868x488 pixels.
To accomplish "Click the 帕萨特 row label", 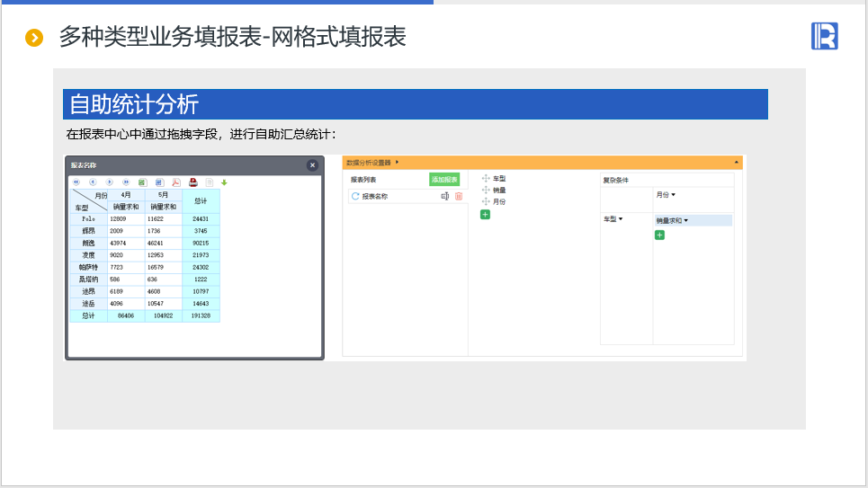I will pyautogui.click(x=88, y=267).
